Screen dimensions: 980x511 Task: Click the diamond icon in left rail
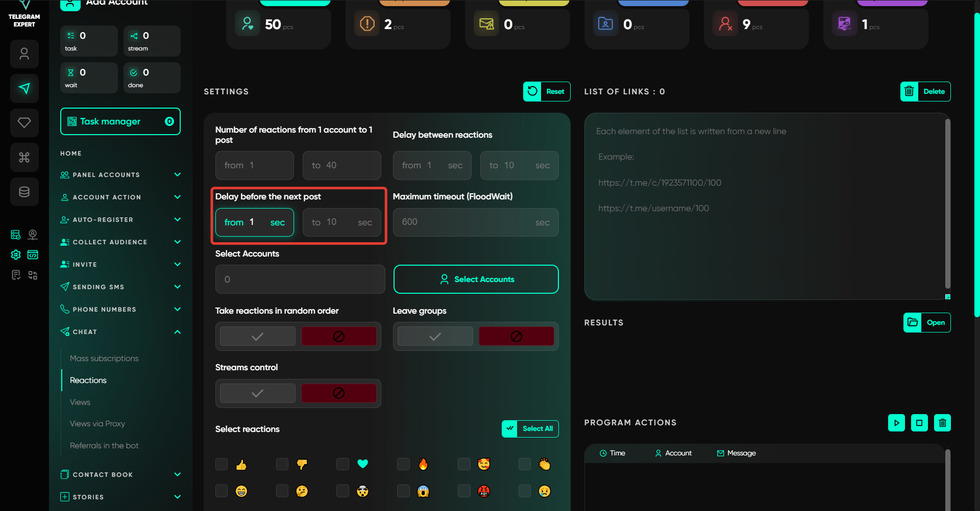[24, 123]
